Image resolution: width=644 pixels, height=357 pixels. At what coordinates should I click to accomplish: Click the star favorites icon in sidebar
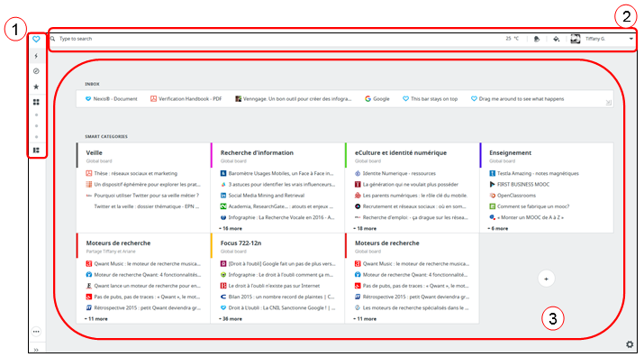pos(36,87)
